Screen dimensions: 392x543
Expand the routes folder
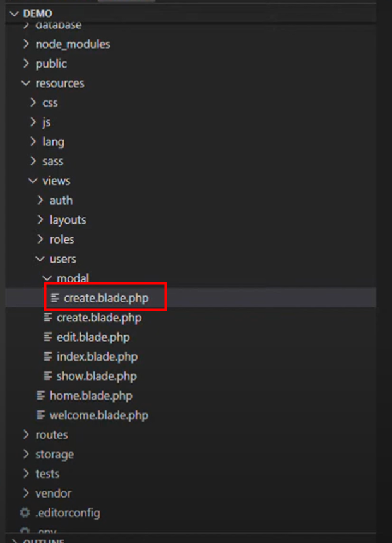pyautogui.click(x=52, y=435)
